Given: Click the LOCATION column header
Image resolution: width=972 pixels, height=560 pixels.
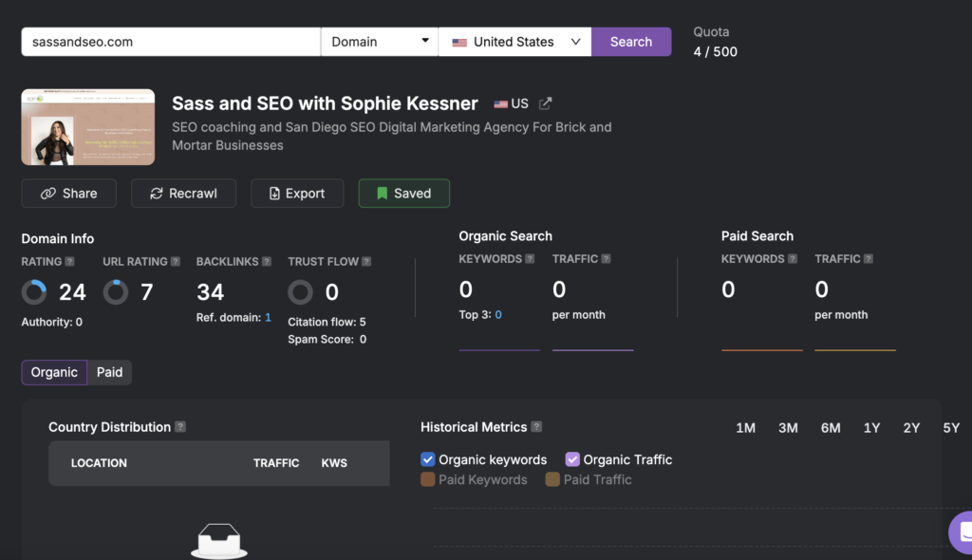Looking at the screenshot, I should click(99, 463).
